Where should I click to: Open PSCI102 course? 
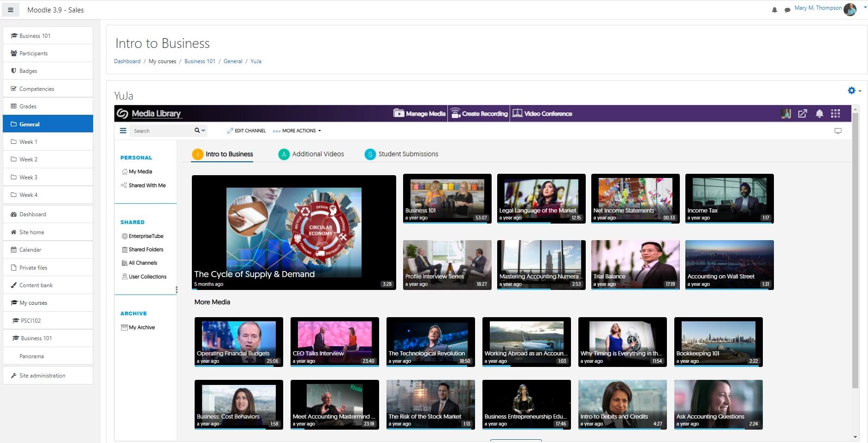(x=48, y=321)
